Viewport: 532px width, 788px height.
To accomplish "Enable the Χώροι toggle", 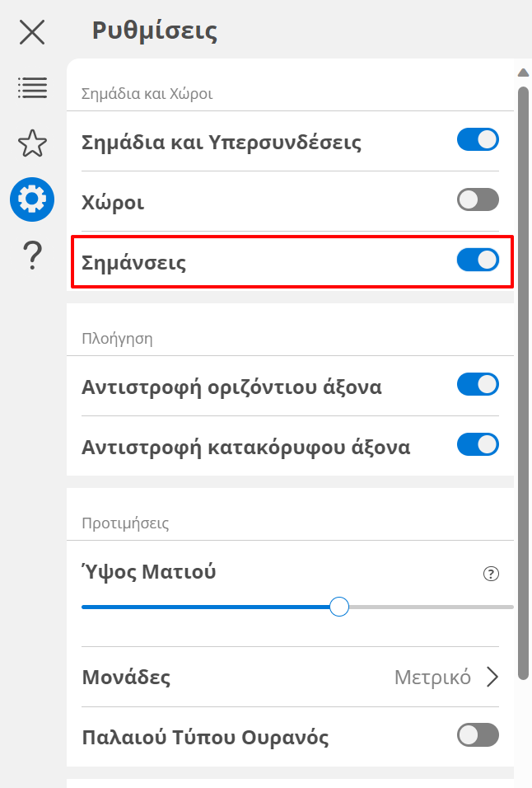I will click(x=478, y=200).
